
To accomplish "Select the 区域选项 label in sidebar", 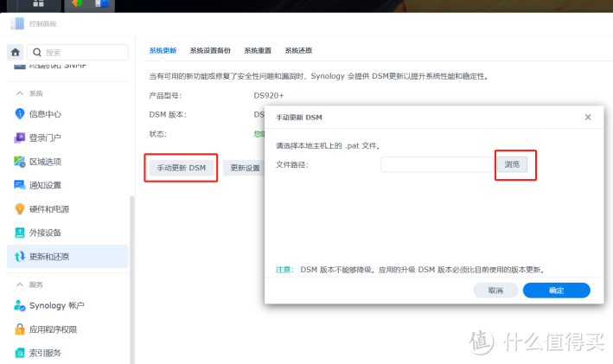I will tap(45, 162).
